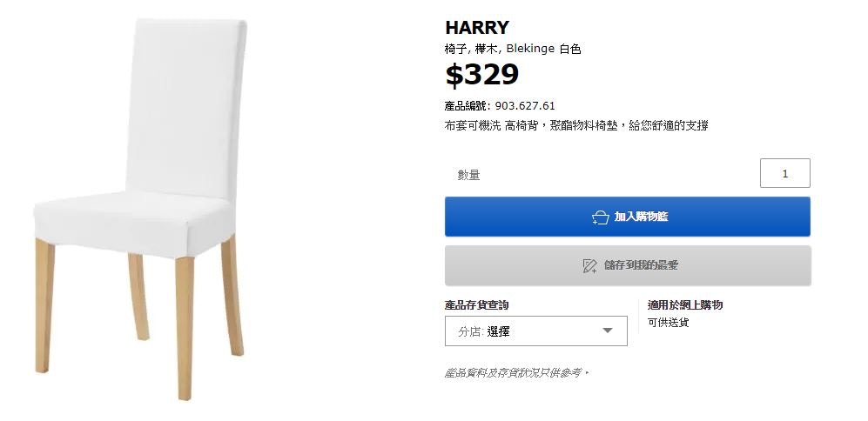Image resolution: width=868 pixels, height=421 pixels.
Task: Click the 數量 quantity input field
Action: coord(785,173)
